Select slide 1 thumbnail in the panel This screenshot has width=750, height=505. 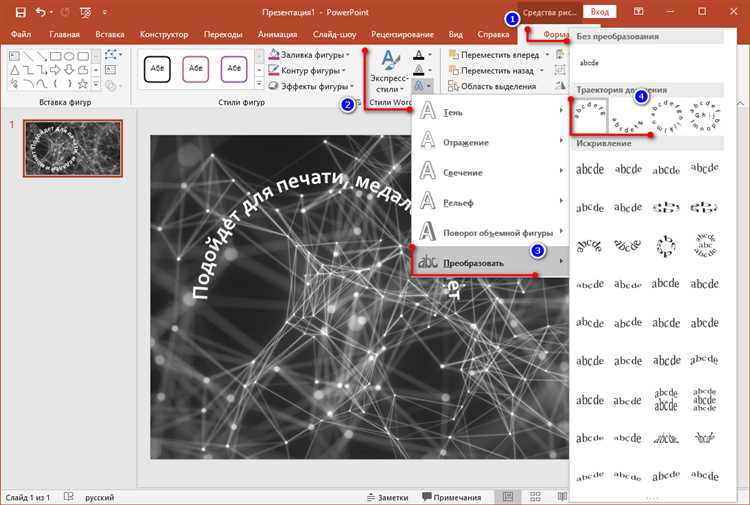73,148
